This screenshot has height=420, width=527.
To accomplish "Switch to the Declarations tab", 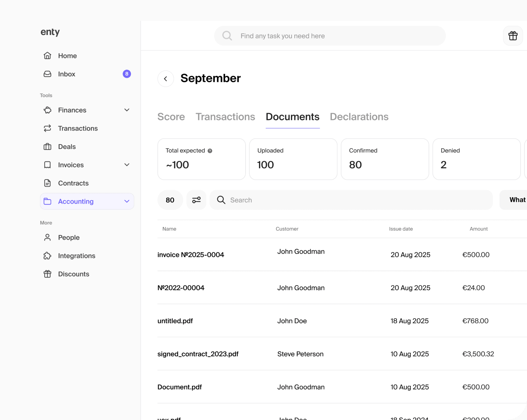I will click(359, 117).
